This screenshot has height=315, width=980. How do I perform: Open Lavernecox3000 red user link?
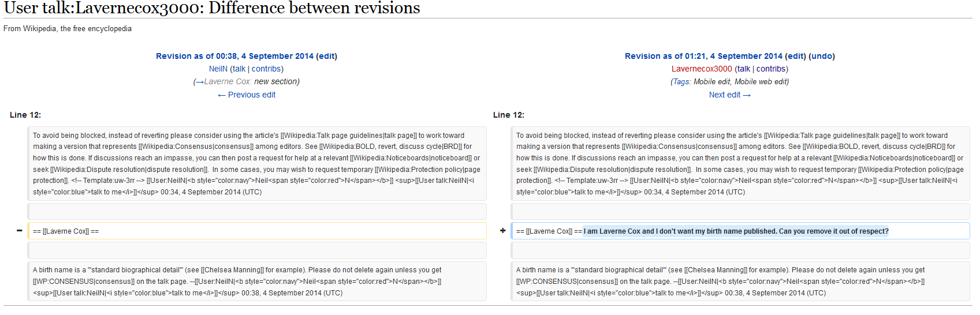(x=702, y=69)
